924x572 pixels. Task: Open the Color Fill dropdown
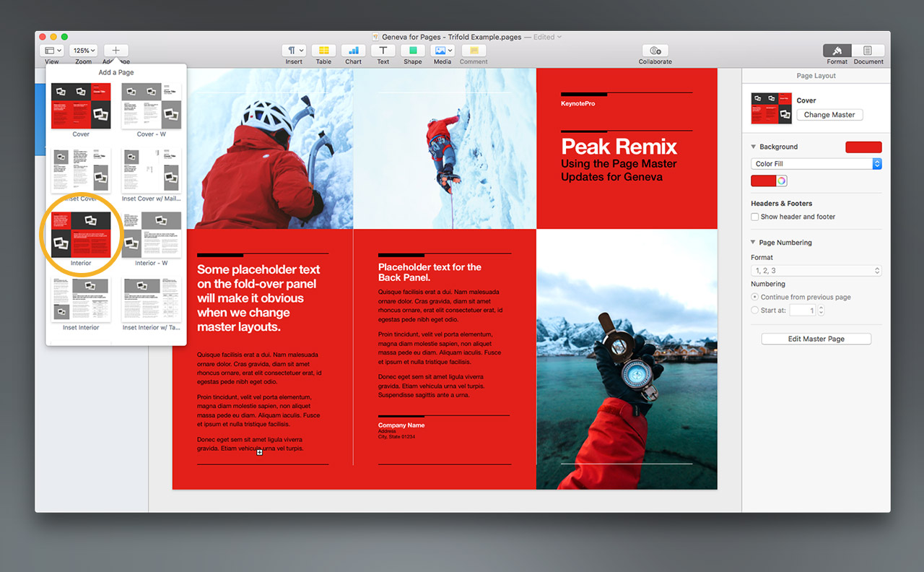click(816, 164)
